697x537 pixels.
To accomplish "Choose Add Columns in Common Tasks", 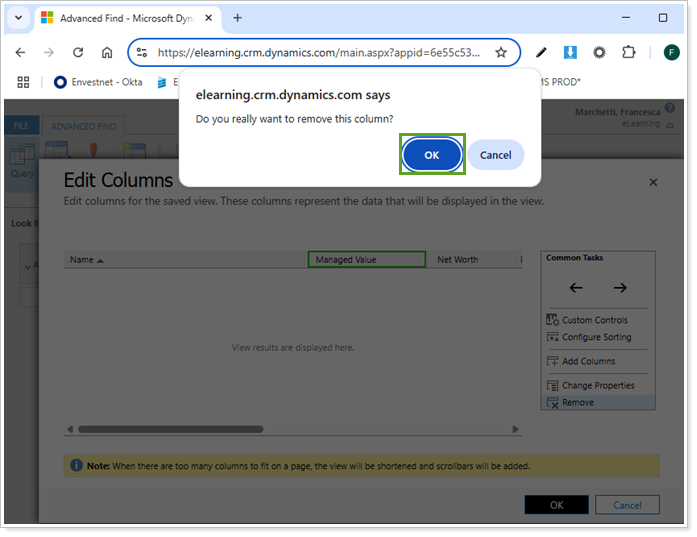I will pos(588,361).
